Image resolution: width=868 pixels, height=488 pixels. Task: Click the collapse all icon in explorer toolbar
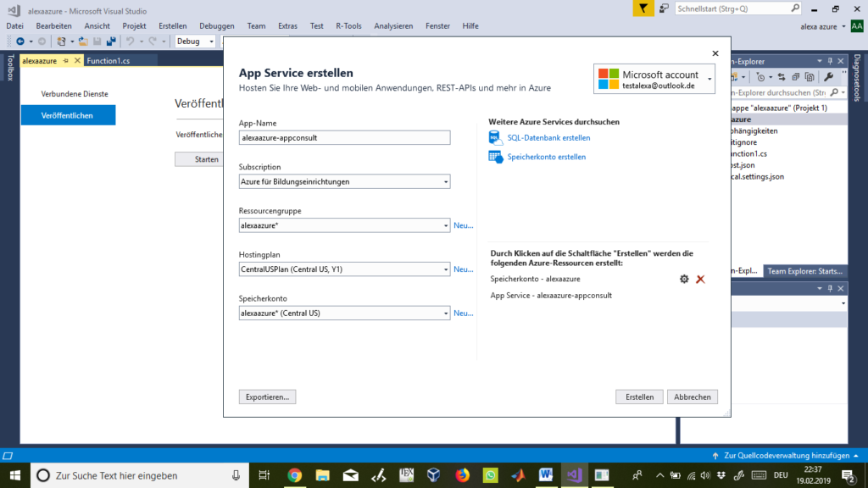[795, 77]
